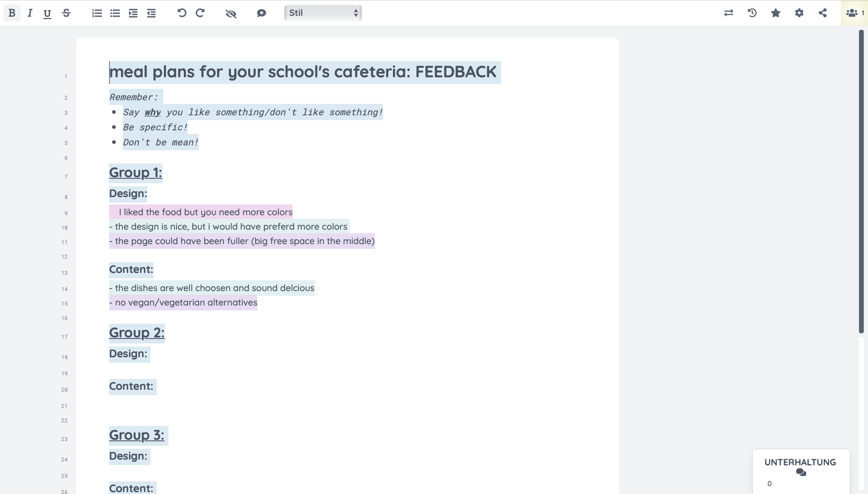Show connected users list

pyautogui.click(x=854, y=13)
